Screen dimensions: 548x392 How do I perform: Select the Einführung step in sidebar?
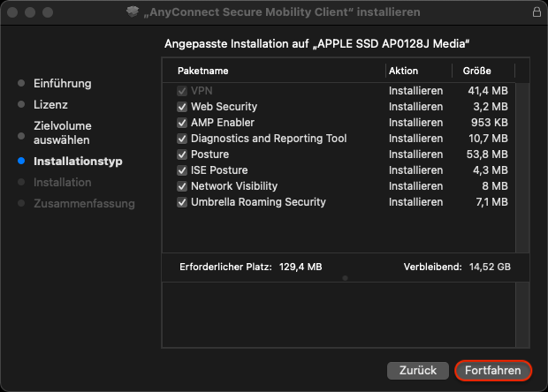point(62,83)
